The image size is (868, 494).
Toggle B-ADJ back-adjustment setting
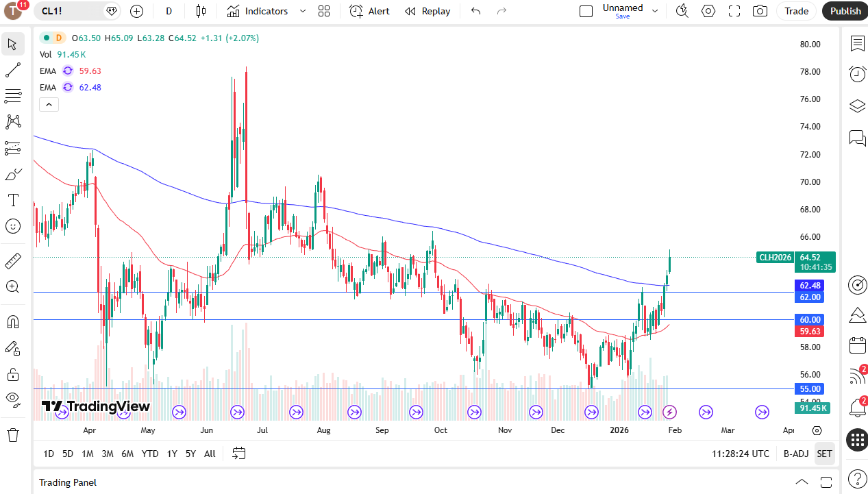coord(796,454)
